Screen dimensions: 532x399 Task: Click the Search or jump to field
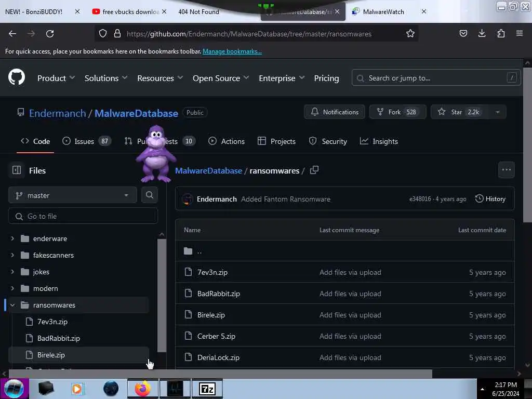(x=436, y=78)
